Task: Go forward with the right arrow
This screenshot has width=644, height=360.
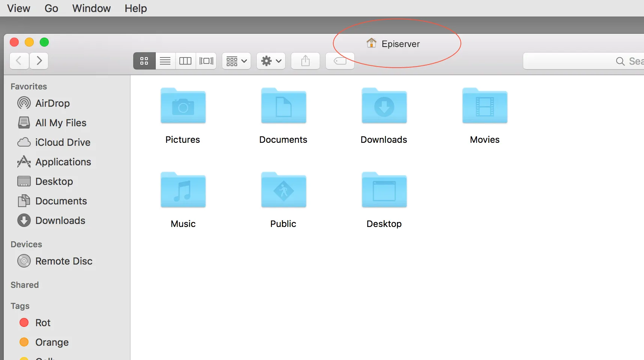Action: point(39,61)
